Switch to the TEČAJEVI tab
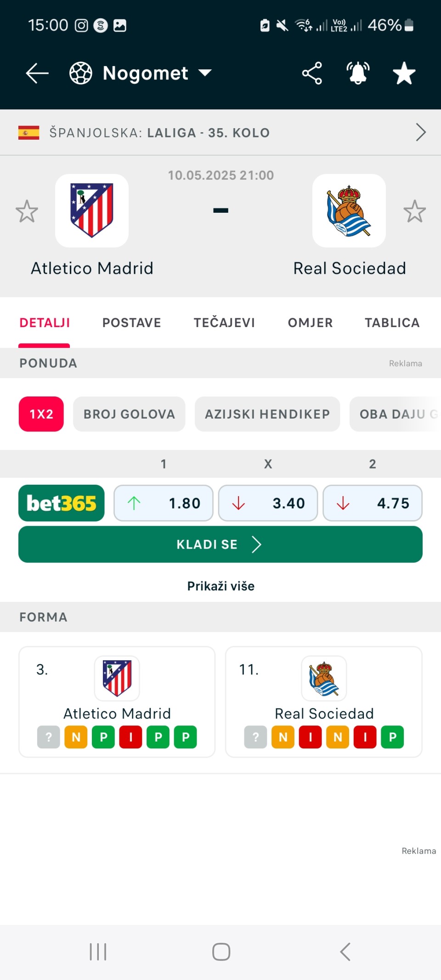441x980 pixels. pyautogui.click(x=224, y=323)
